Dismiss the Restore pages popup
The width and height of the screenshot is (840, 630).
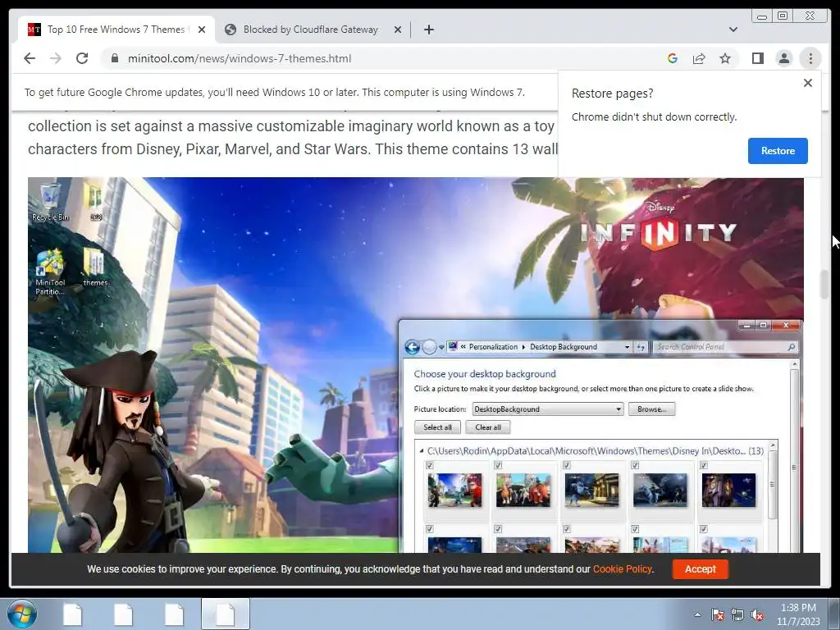coord(808,83)
